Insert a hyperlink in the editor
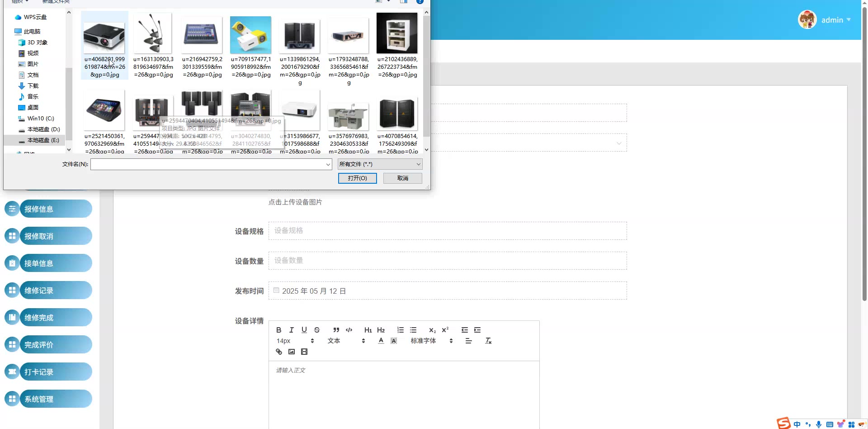Screen dimensions: 868x429 279,352
